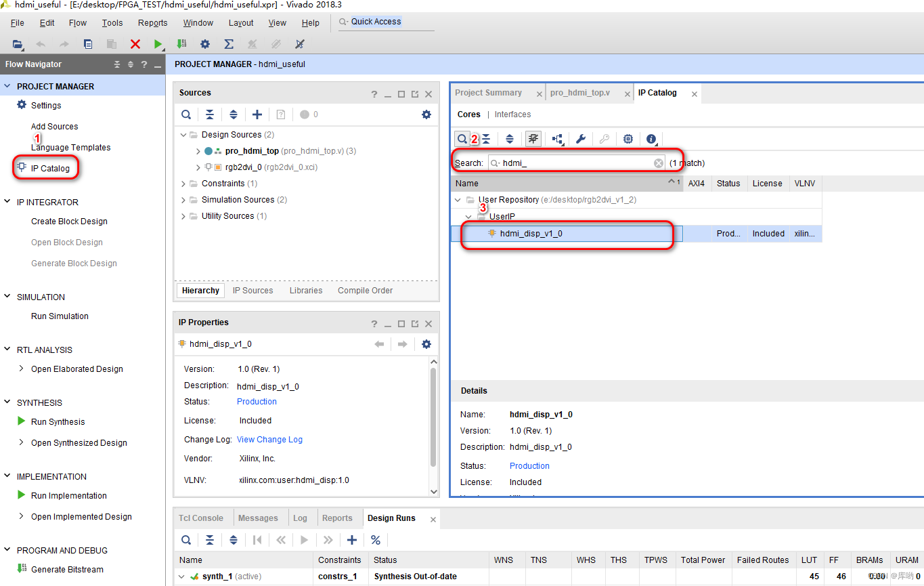Click View Change Log link
Screen dimensions: 924x586
click(269, 440)
